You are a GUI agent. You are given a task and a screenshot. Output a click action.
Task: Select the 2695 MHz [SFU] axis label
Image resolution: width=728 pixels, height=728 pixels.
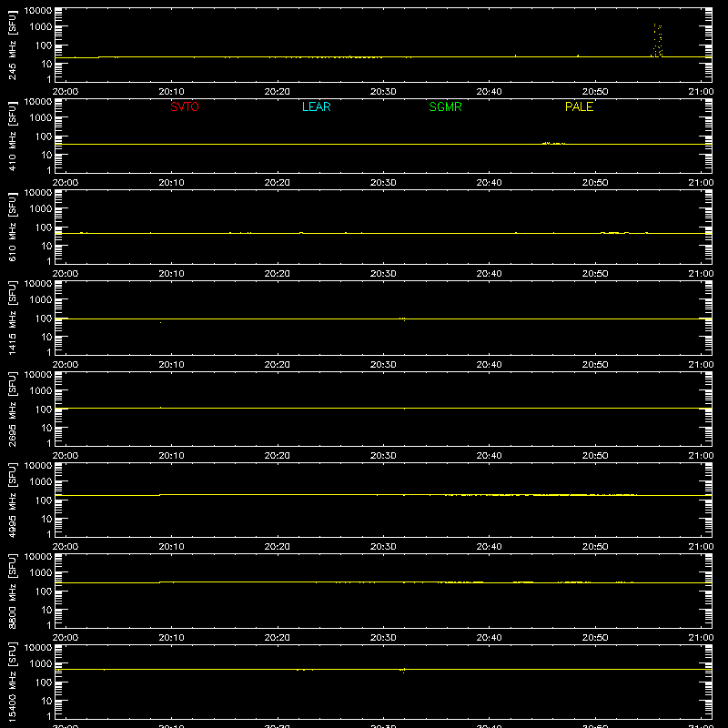coord(12,409)
